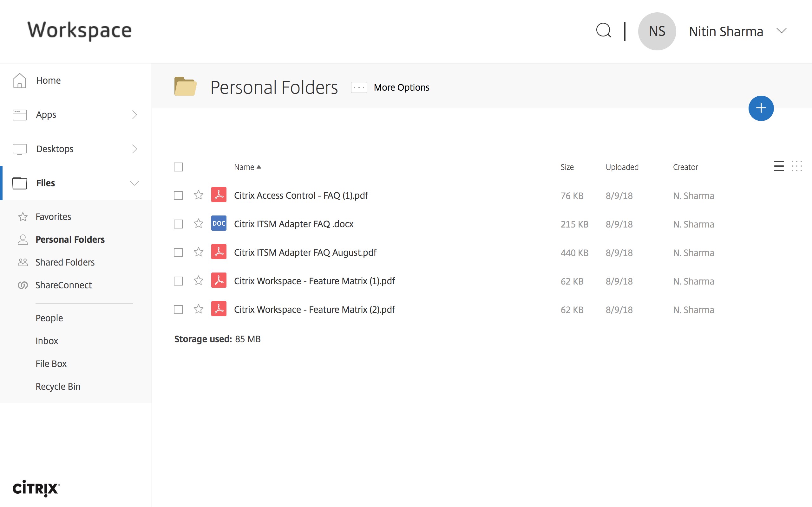The width and height of the screenshot is (812, 507).
Task: Click the PDF icon for Citrix Access Control FAQ
Action: click(219, 195)
